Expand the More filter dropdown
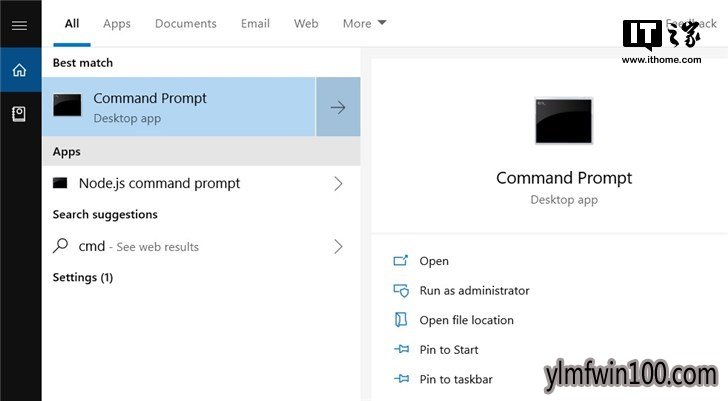The width and height of the screenshot is (728, 401). click(364, 24)
